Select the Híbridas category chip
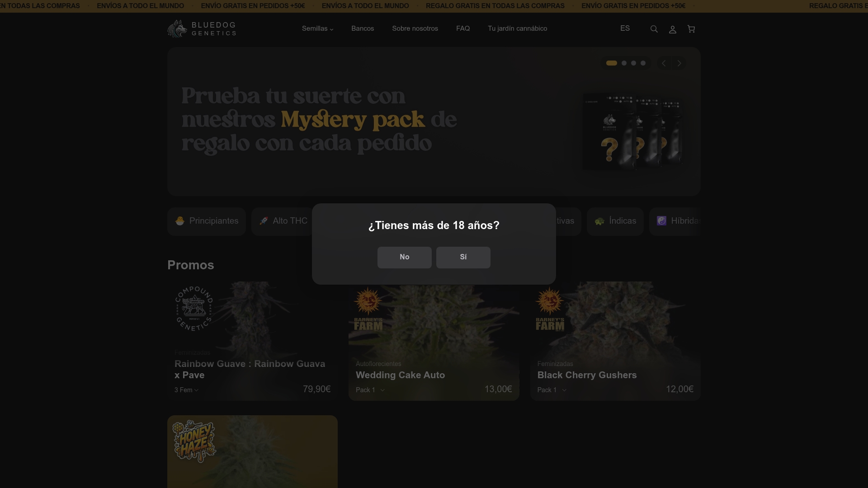The width and height of the screenshot is (868, 488). [x=675, y=221]
